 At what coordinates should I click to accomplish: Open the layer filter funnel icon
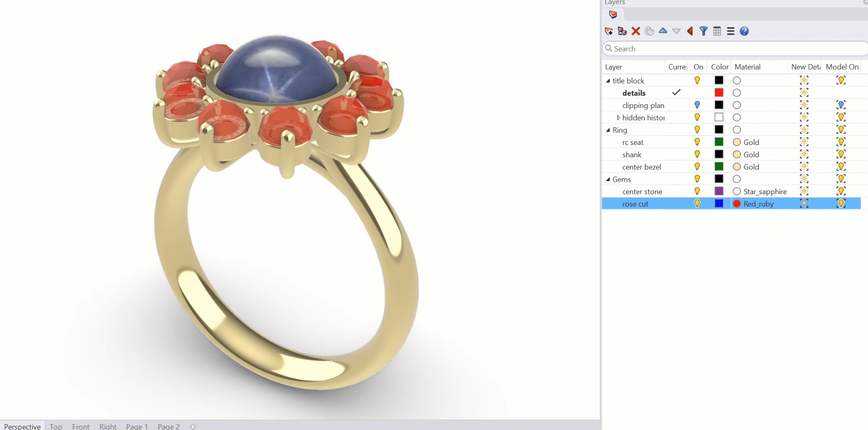click(703, 31)
